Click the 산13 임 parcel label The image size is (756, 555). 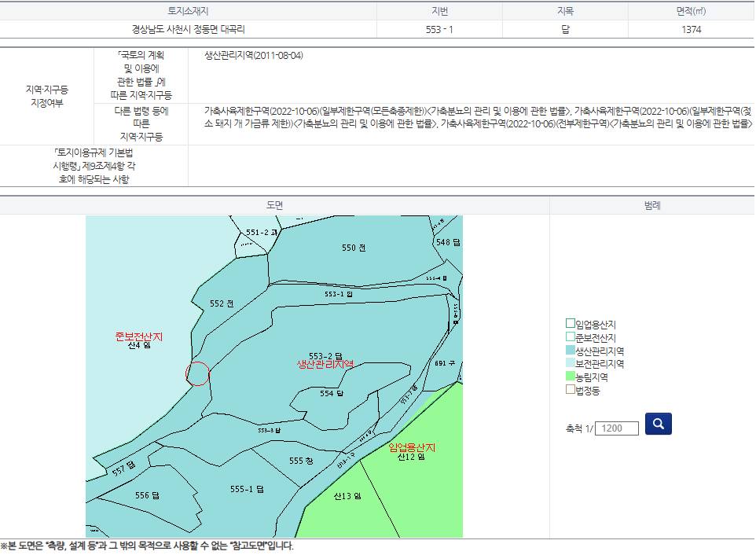(x=347, y=496)
